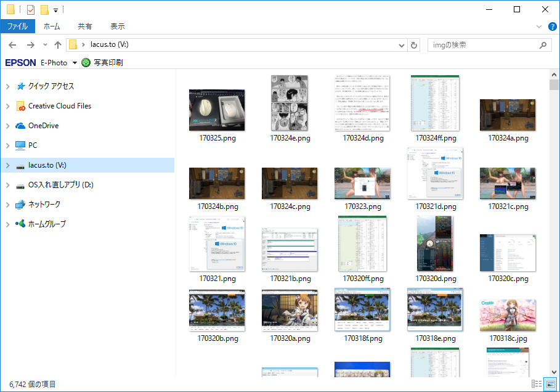Screen dimensions: 560x392
Task: Open the address bar history dropdown
Action: (x=402, y=45)
